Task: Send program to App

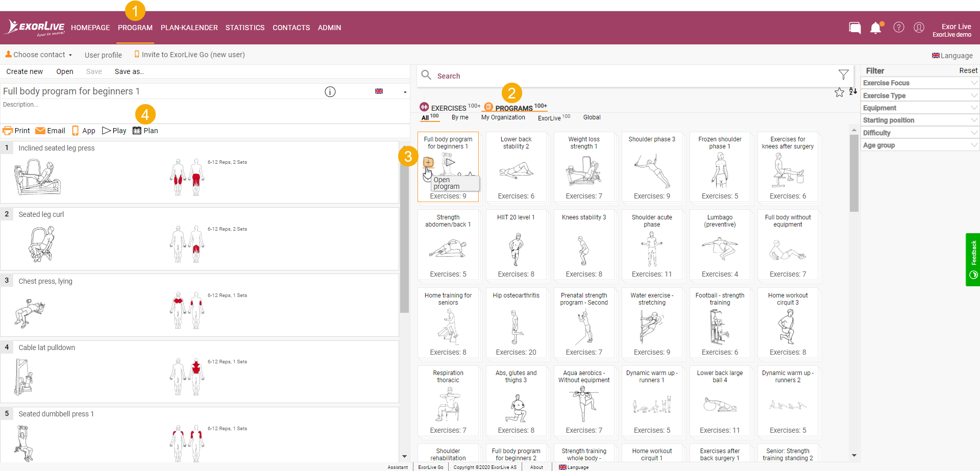Action: 84,131
